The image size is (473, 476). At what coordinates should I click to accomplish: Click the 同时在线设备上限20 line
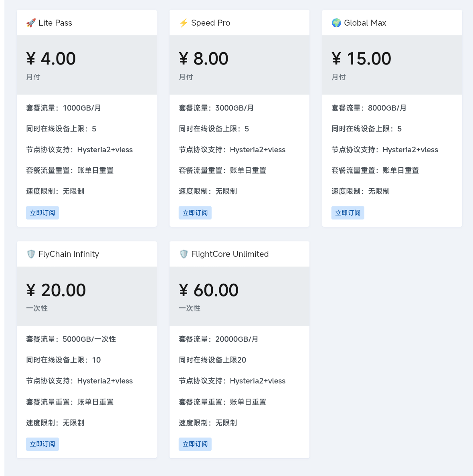(212, 360)
